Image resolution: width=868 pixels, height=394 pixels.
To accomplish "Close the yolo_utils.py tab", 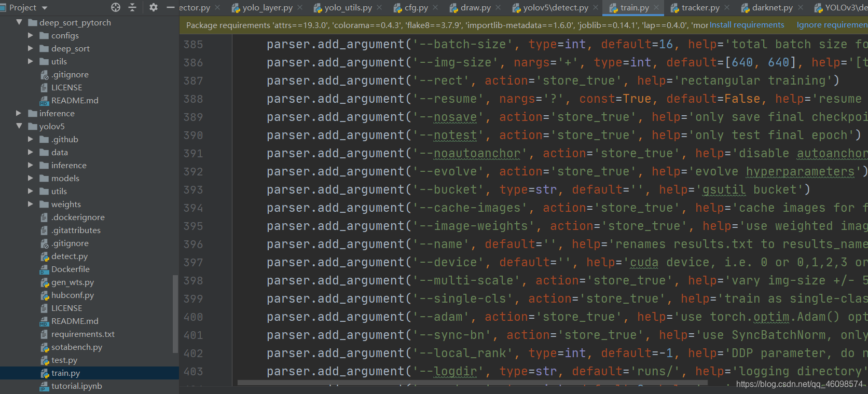I will click(x=379, y=8).
